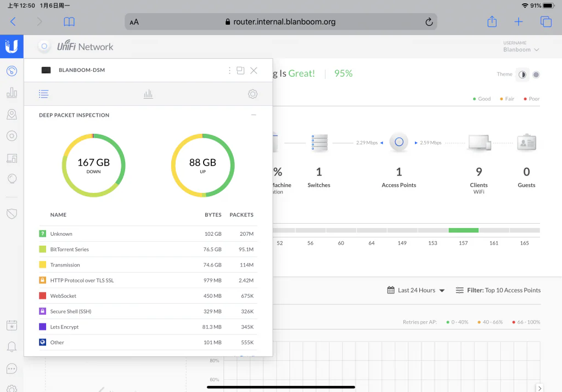Close the BLANBOOM-DSM panel
Viewport: 562px width, 392px height.
click(254, 71)
